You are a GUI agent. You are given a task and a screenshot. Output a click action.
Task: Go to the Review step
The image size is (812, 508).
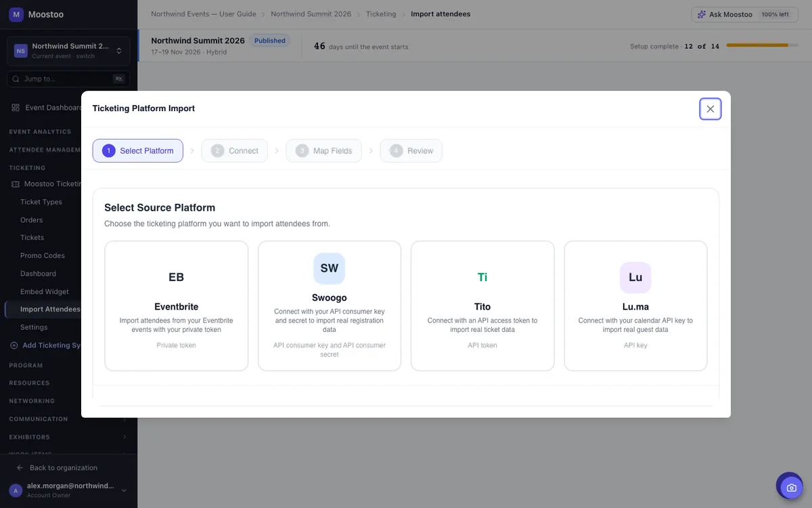tap(411, 151)
